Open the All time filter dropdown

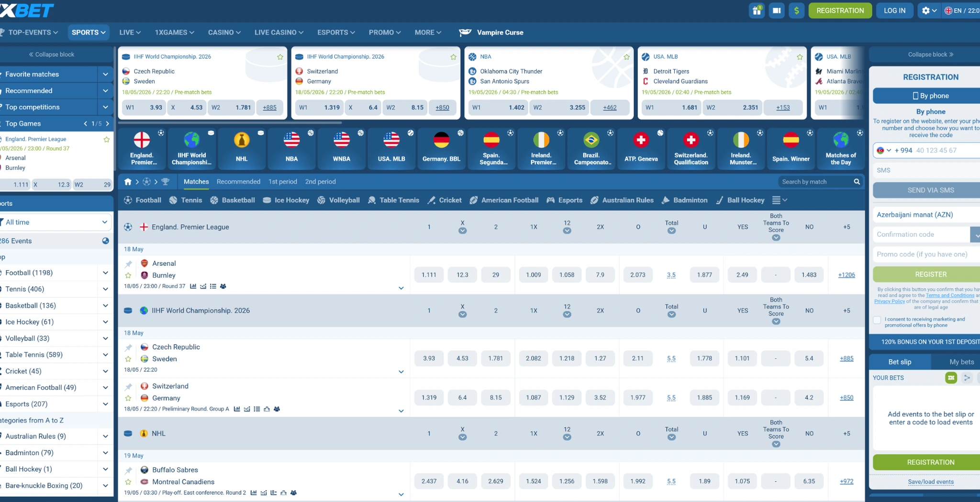(56, 222)
